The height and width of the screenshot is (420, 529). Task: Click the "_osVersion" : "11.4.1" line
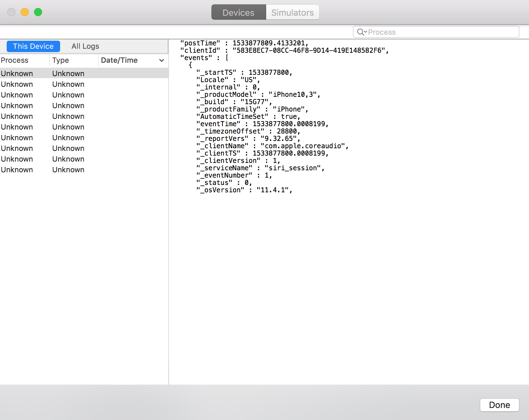244,190
